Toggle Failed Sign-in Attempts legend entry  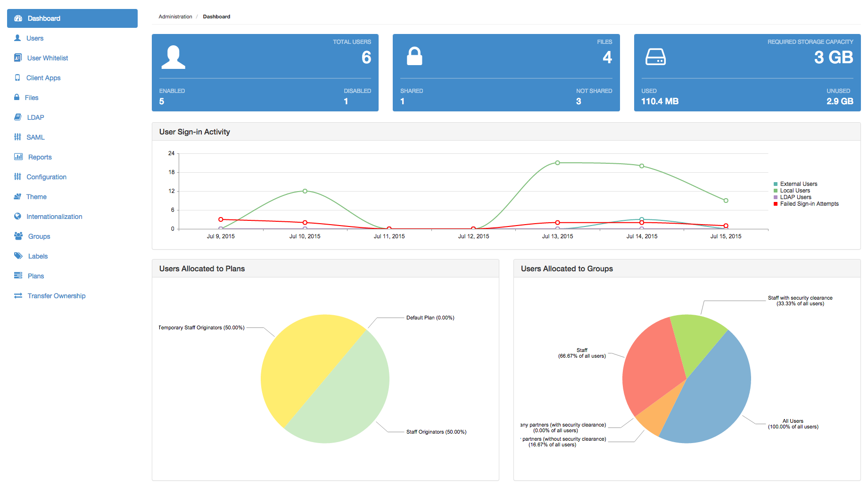click(809, 204)
